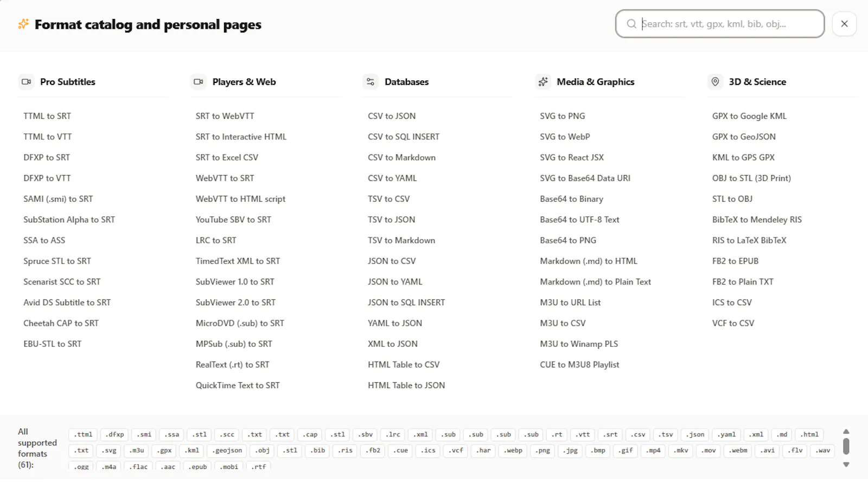The width and height of the screenshot is (868, 496).
Task: Select the .html format chip
Action: point(810,435)
